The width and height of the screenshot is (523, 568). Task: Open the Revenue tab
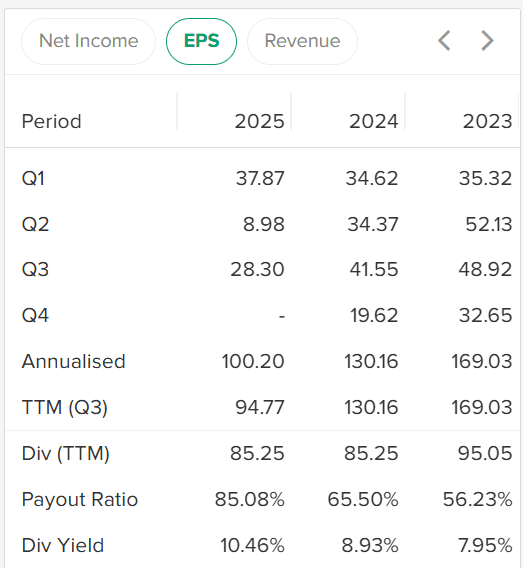pyautogui.click(x=302, y=41)
